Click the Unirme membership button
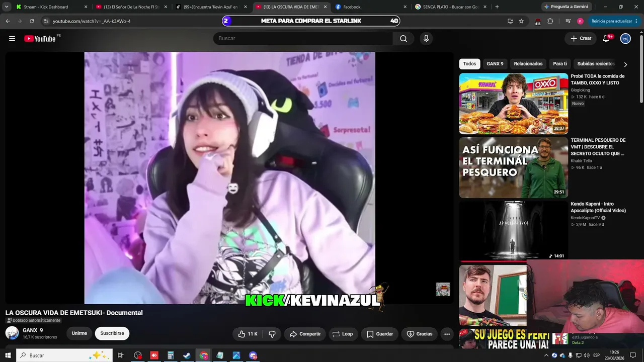The width and height of the screenshot is (644, 362). [79, 333]
